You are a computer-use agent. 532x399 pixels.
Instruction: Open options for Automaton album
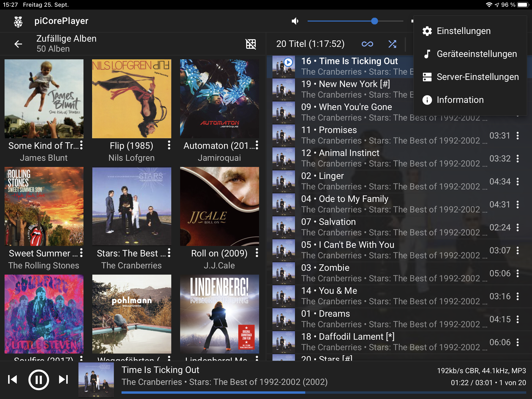pyautogui.click(x=257, y=145)
